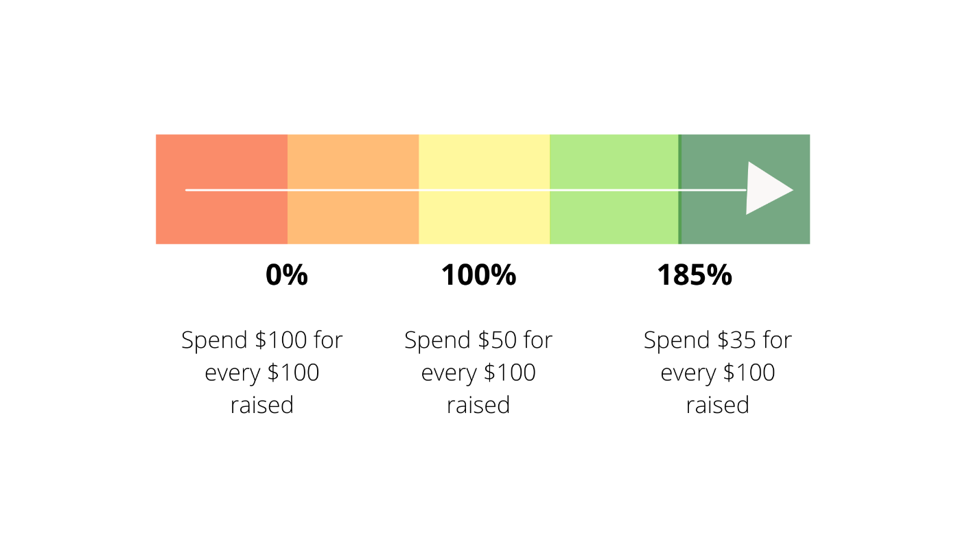Select the light green color block
Image resolution: width=980 pixels, height=553 pixels.
click(614, 189)
